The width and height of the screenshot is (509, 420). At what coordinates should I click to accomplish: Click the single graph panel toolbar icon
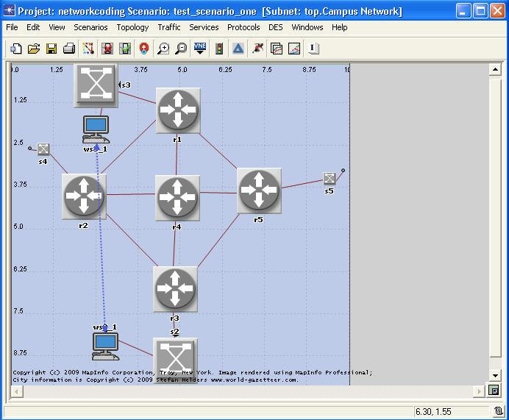coord(294,49)
